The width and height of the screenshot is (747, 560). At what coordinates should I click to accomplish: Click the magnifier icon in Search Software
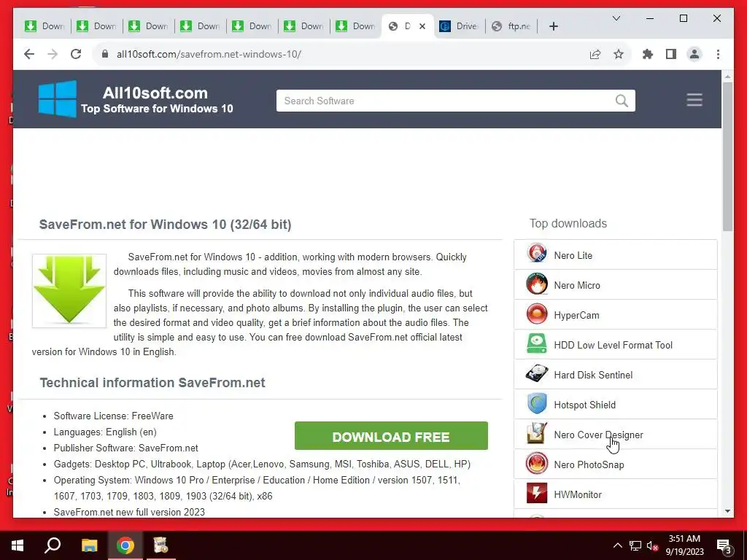click(622, 101)
